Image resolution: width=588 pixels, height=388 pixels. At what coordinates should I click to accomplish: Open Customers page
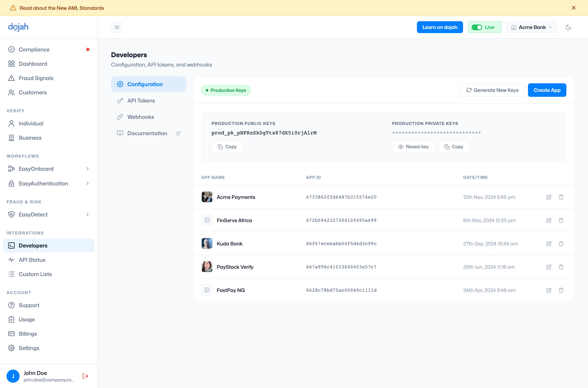pyautogui.click(x=49, y=92)
